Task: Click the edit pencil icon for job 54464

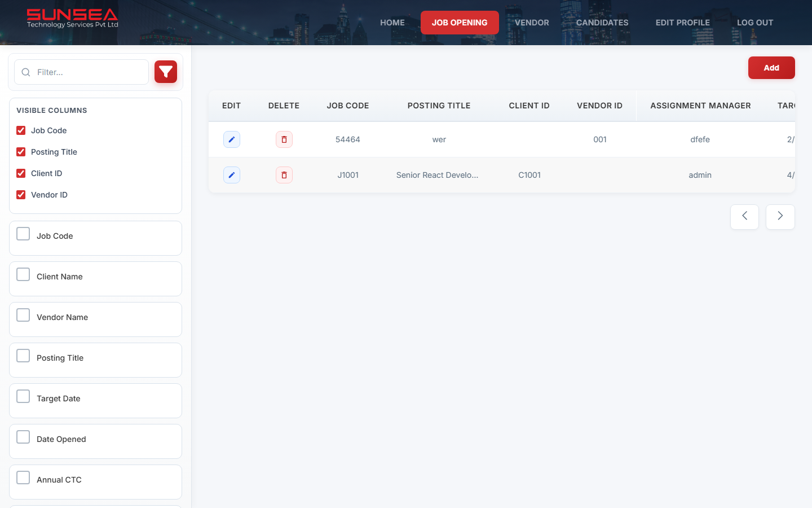Action: [231, 139]
